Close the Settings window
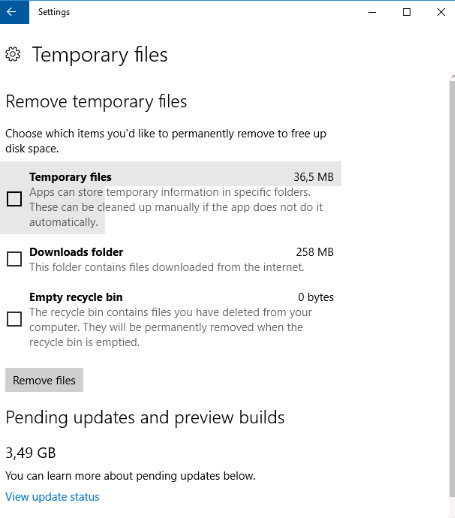 click(x=441, y=12)
